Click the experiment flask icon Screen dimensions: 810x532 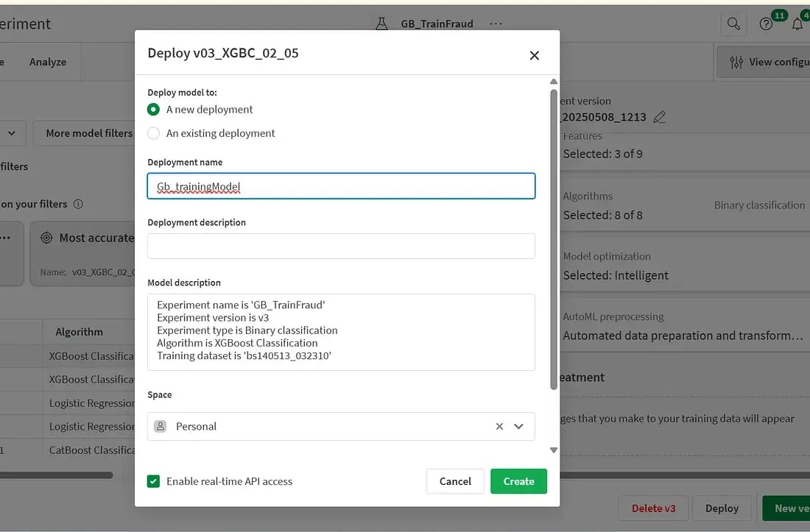pyautogui.click(x=381, y=24)
